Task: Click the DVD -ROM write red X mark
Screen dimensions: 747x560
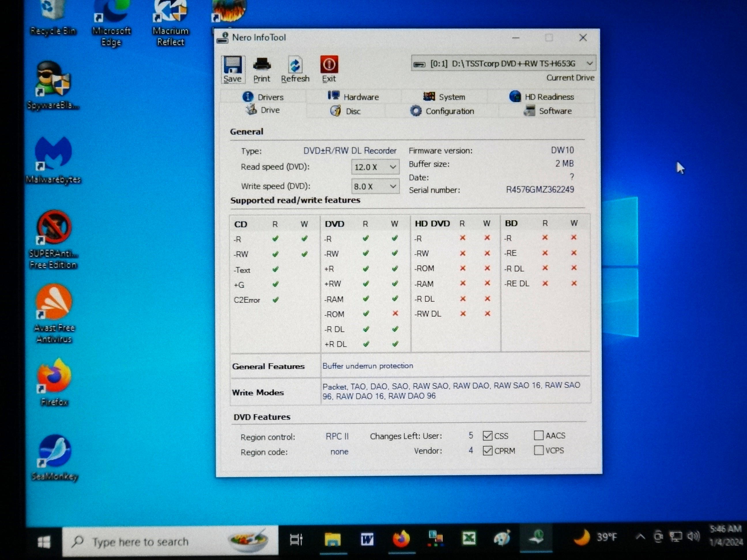Action: click(x=395, y=314)
